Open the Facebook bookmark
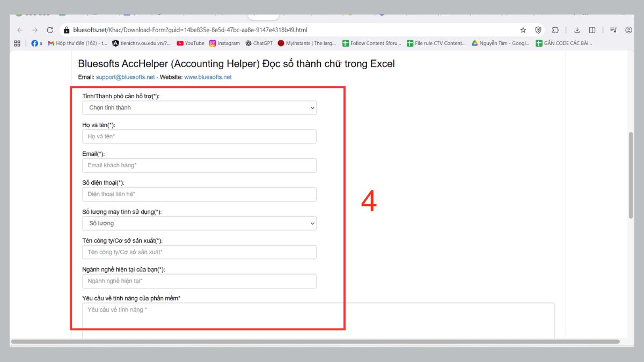The image size is (644, 362). tap(36, 43)
